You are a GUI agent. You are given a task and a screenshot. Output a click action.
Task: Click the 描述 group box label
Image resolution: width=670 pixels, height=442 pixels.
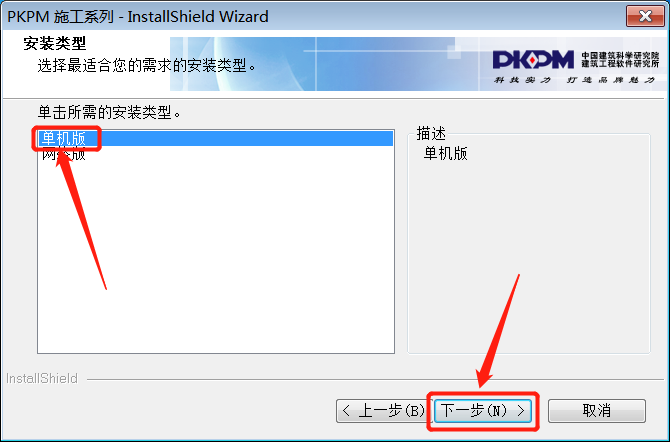pos(431,133)
